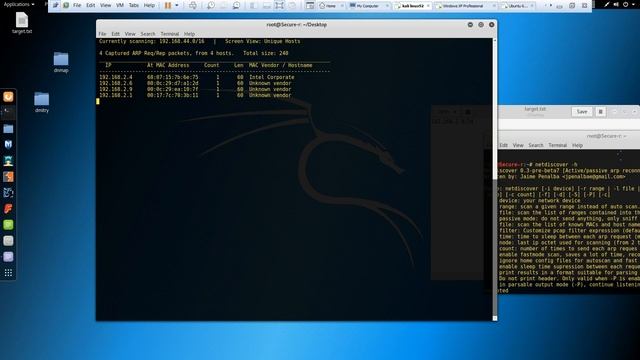Open Search menu in front terminal
Screen dimensions: 640x360
[148, 34]
